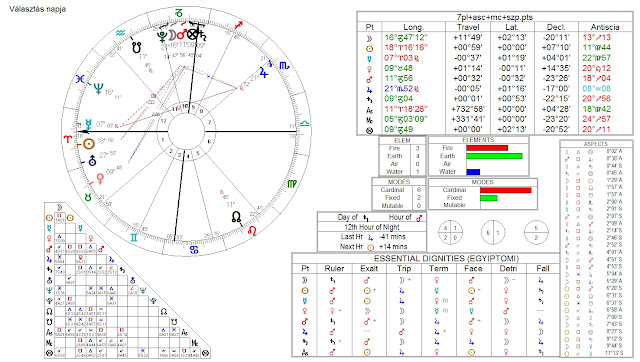Click the '12th Hour of Night' label
Image resolution: width=640 pixels, height=362 pixels.
[372, 227]
